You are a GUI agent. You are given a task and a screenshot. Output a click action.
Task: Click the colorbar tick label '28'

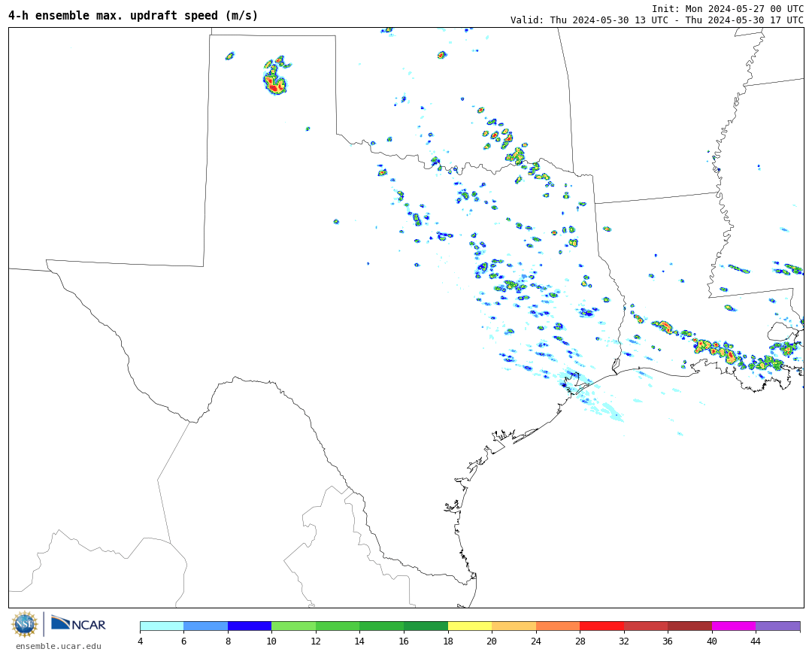tap(580, 641)
